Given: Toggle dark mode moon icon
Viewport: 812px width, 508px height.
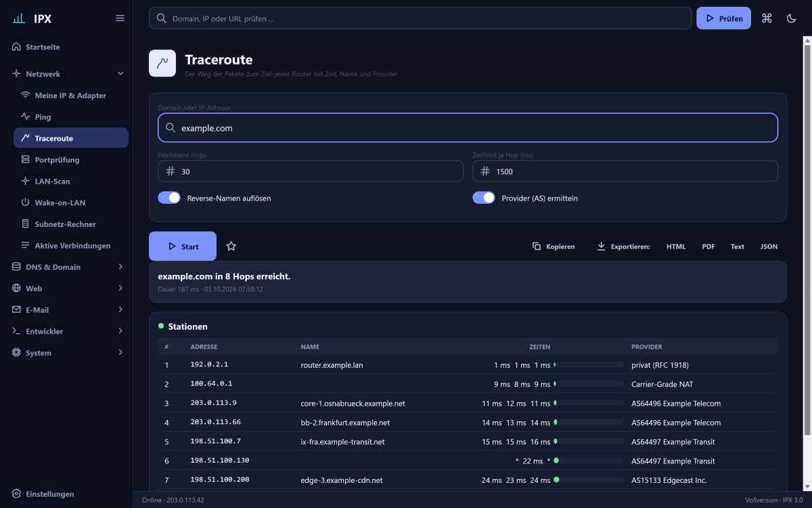Looking at the screenshot, I should point(792,18).
